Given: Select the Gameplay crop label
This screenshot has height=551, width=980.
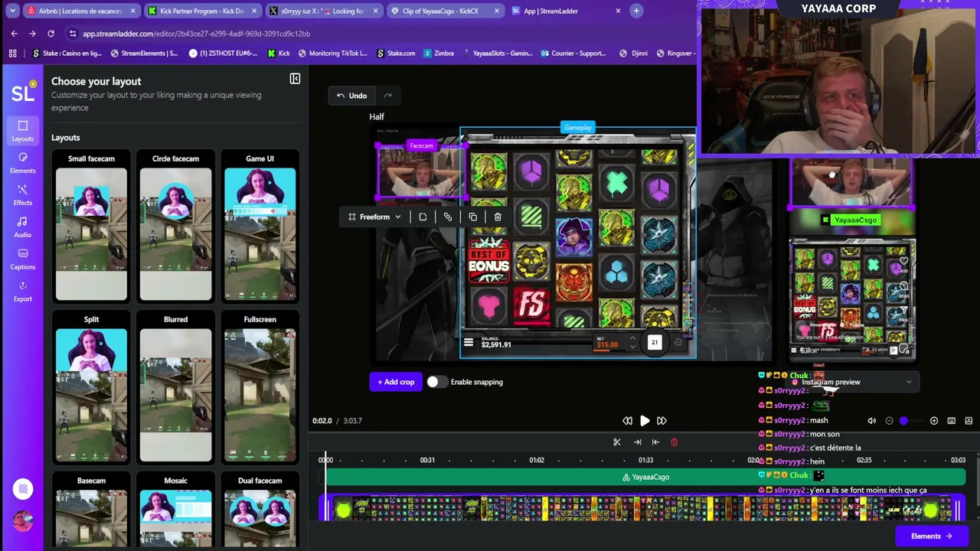Looking at the screenshot, I should tap(577, 128).
